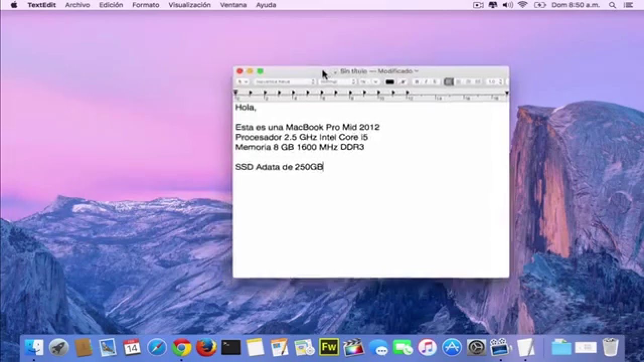Open the black text color swatch
The height and width of the screenshot is (362, 644).
390,81
